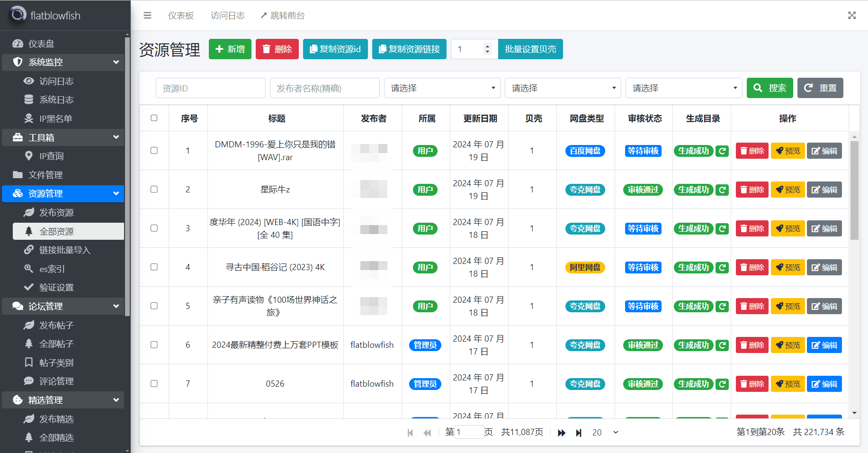Toggle the select-all header checkbox

(154, 118)
